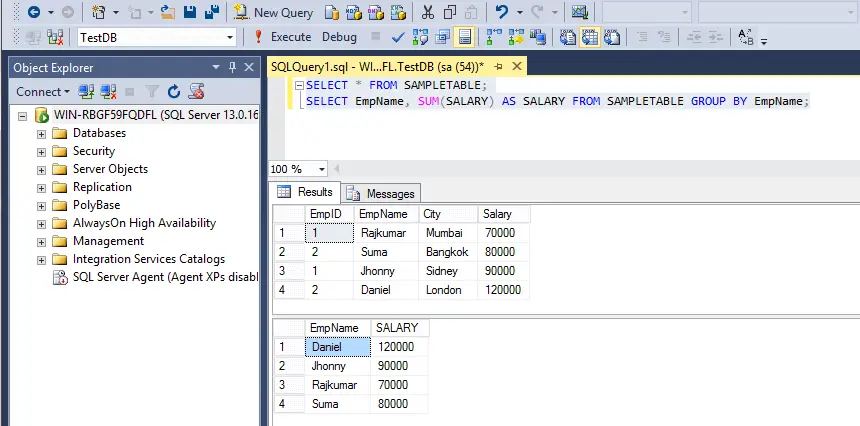Image resolution: width=860 pixels, height=426 pixels.
Task: Click the template parameters A-B icon
Action: 745,37
